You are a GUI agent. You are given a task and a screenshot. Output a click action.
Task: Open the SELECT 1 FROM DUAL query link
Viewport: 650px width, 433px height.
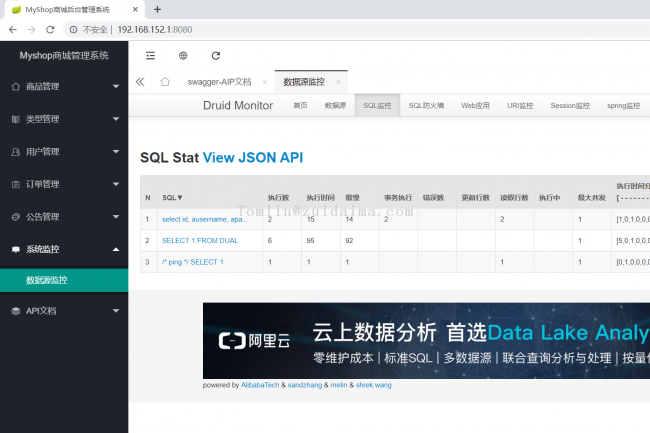coord(195,241)
